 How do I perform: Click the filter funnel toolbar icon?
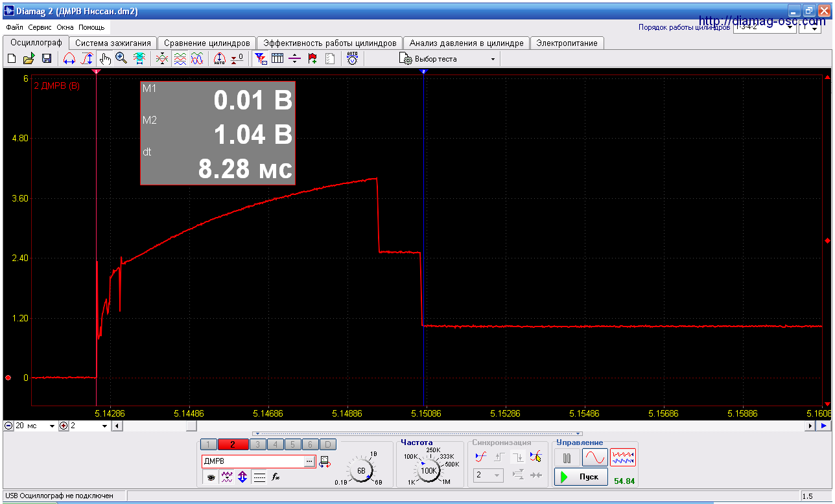tap(261, 59)
